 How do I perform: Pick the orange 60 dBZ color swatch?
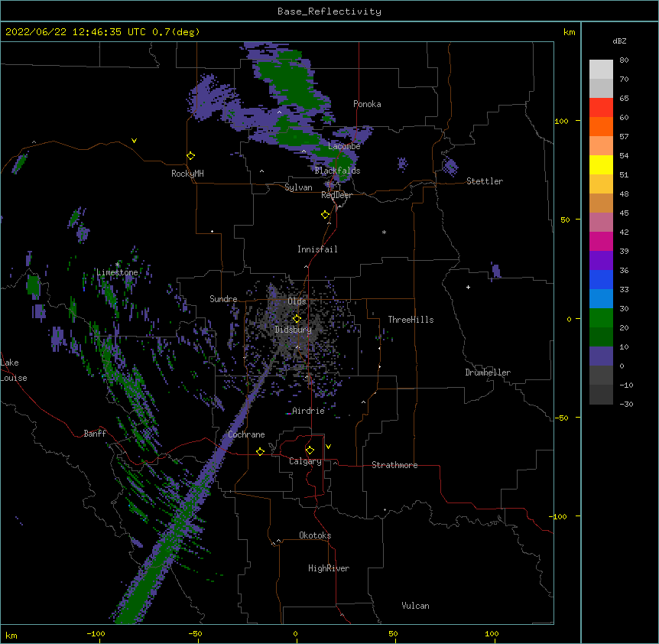[x=601, y=126]
